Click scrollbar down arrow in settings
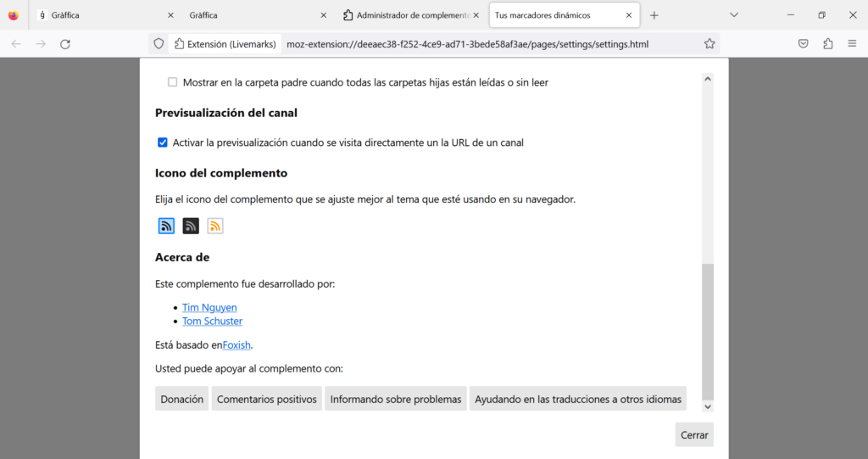This screenshot has height=459, width=868. [x=708, y=406]
